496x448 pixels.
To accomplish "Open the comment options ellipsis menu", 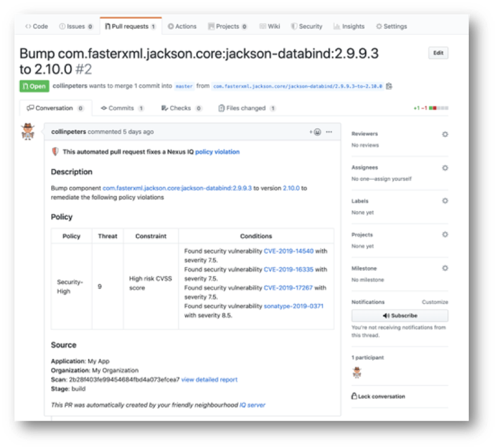I will 329,132.
